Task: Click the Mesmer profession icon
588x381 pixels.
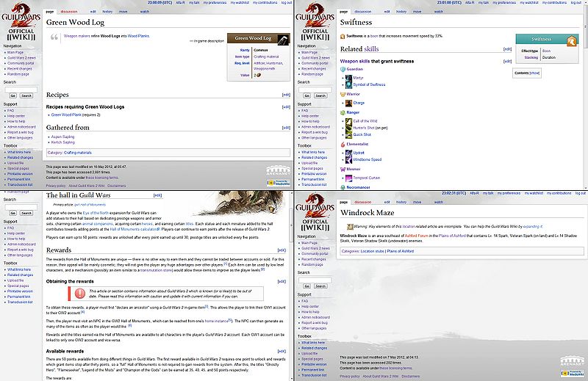Action: (343, 170)
